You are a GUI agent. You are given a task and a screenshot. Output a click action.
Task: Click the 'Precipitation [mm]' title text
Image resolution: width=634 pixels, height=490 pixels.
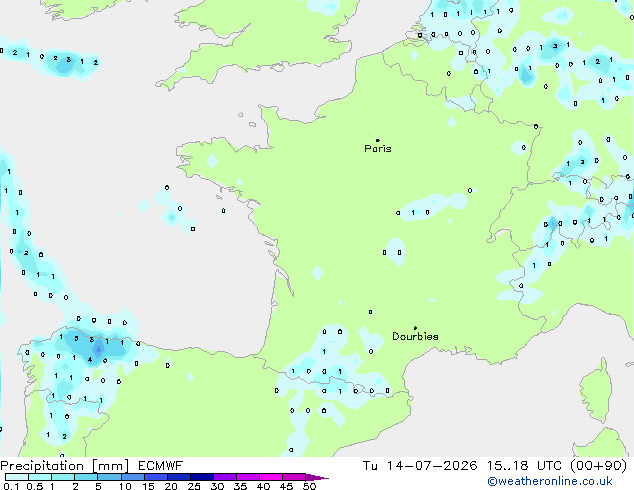coord(64,466)
